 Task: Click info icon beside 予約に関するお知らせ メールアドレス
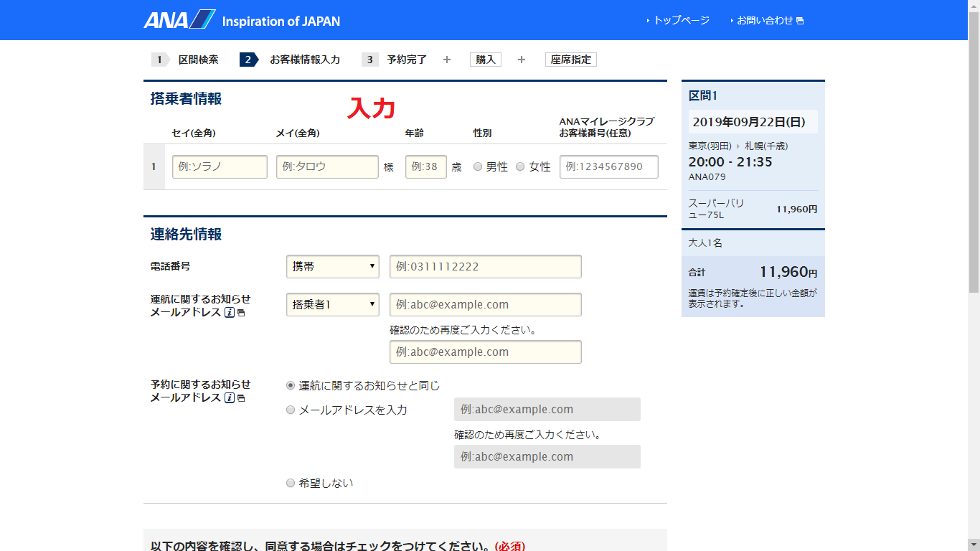[230, 398]
